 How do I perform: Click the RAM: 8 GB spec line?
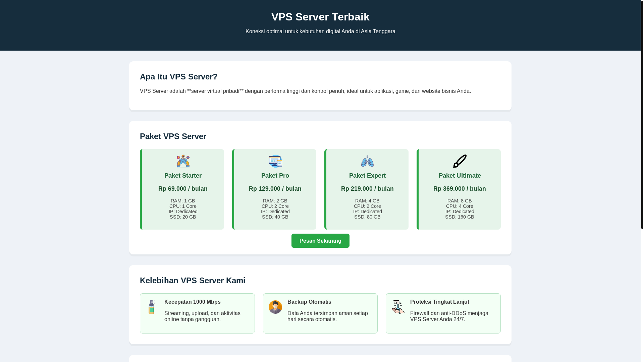[460, 201]
